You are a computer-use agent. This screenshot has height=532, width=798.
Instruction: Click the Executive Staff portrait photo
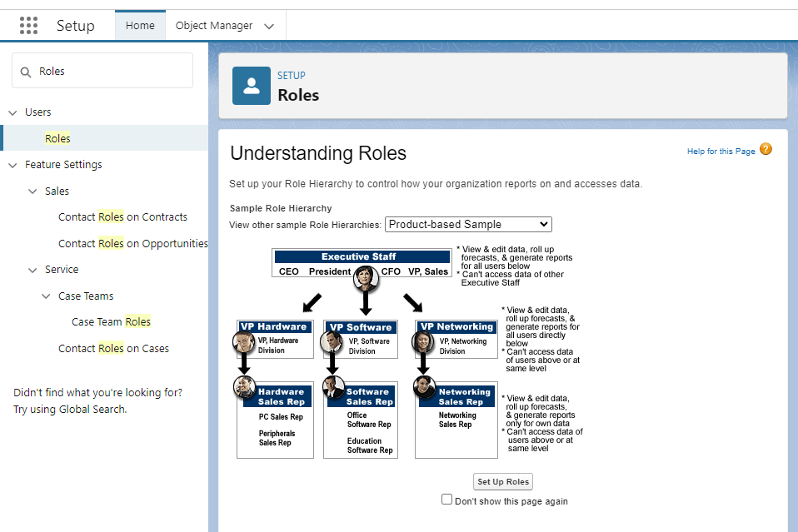[x=366, y=278]
